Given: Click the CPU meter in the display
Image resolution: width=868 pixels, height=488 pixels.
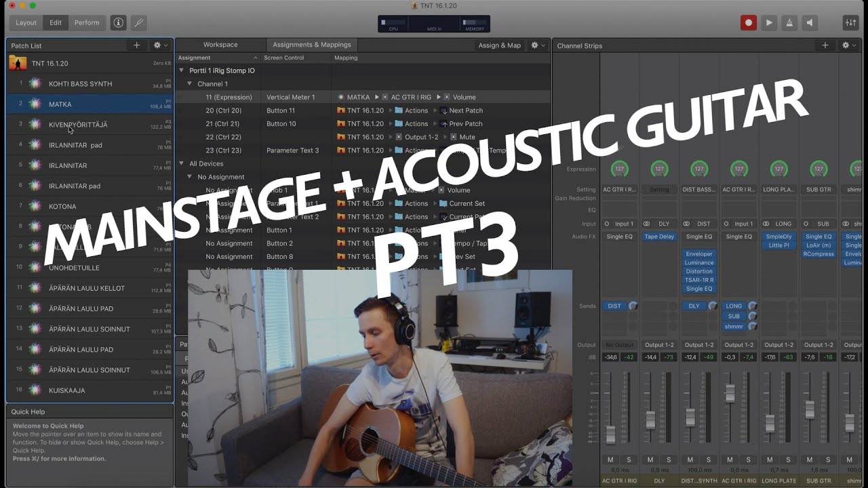Looking at the screenshot, I should [394, 24].
